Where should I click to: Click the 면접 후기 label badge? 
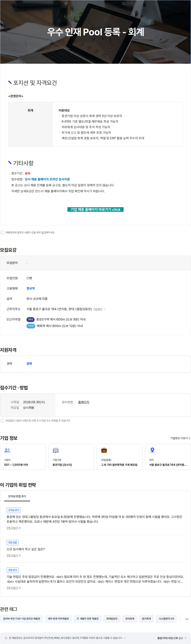pyautogui.click(x=13, y=570)
